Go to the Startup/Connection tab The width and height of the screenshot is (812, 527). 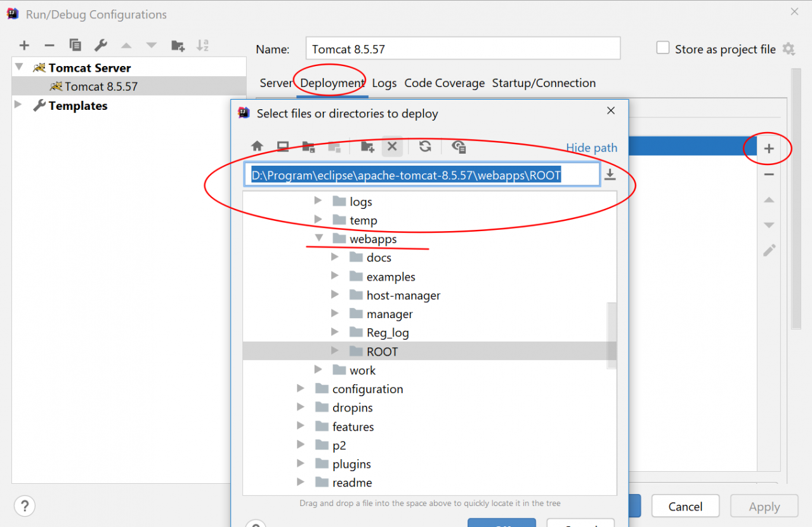click(x=544, y=83)
